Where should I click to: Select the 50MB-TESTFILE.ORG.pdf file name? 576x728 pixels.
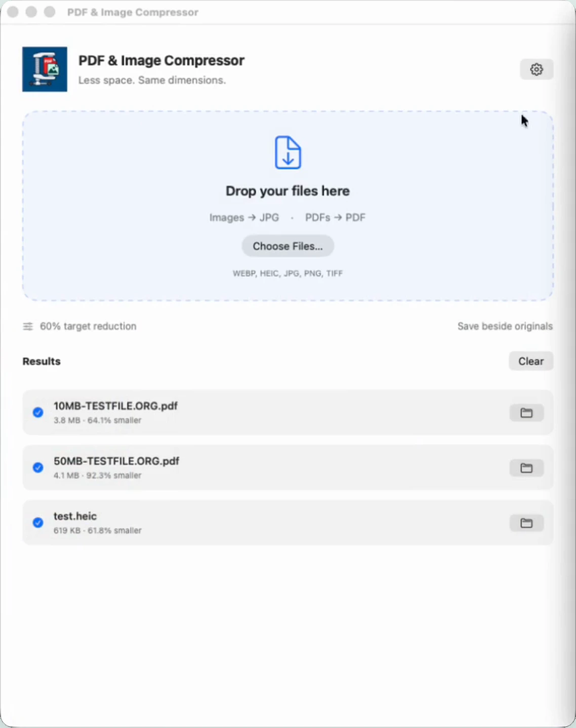point(116,461)
